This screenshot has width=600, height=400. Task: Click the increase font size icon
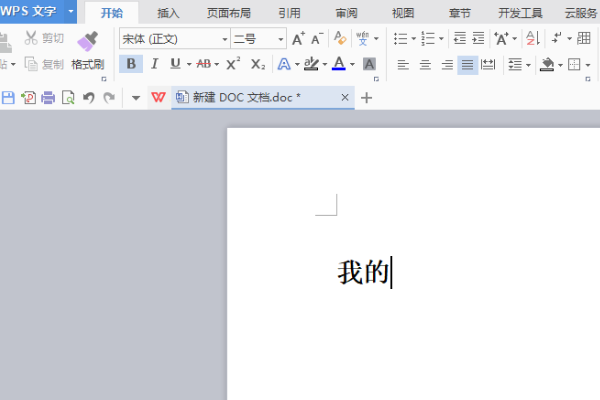[x=298, y=39]
